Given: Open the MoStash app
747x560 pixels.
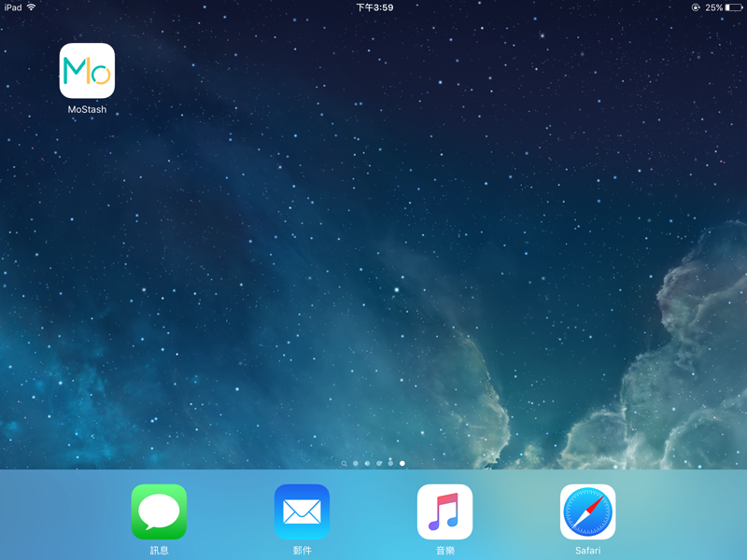Looking at the screenshot, I should (x=87, y=71).
